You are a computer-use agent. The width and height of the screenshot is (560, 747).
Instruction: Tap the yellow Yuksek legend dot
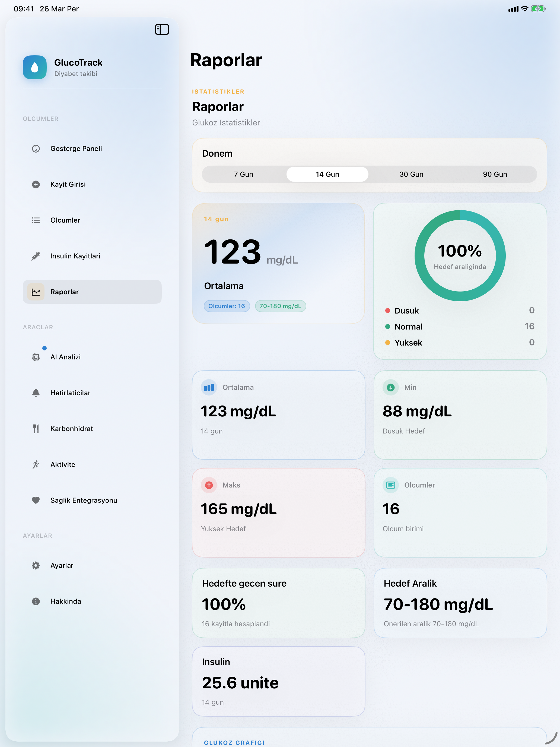pyautogui.click(x=387, y=343)
